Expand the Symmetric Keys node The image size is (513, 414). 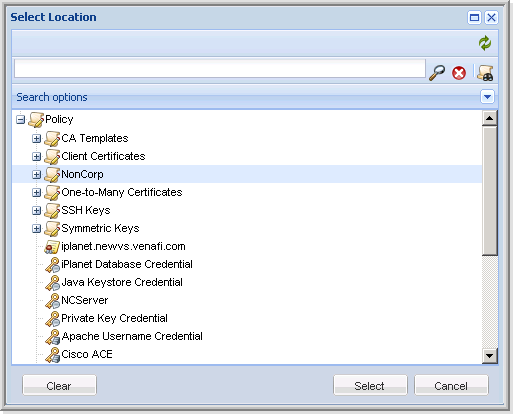point(36,228)
